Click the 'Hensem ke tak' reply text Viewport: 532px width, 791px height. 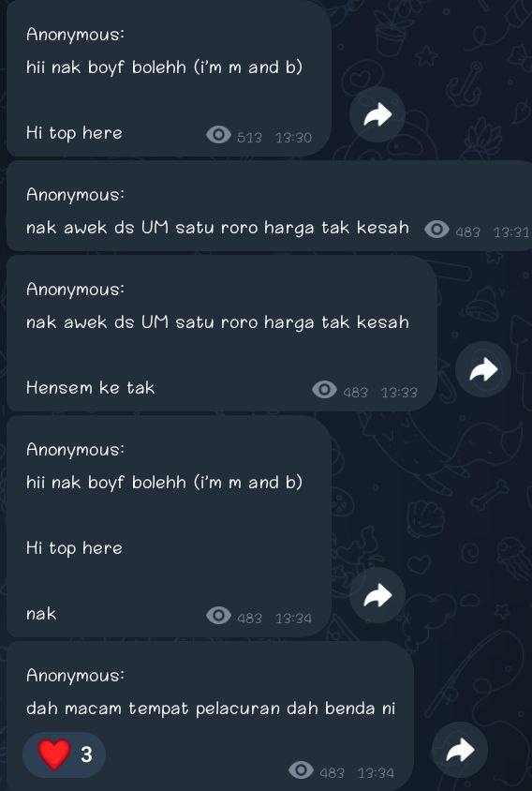[90, 387]
